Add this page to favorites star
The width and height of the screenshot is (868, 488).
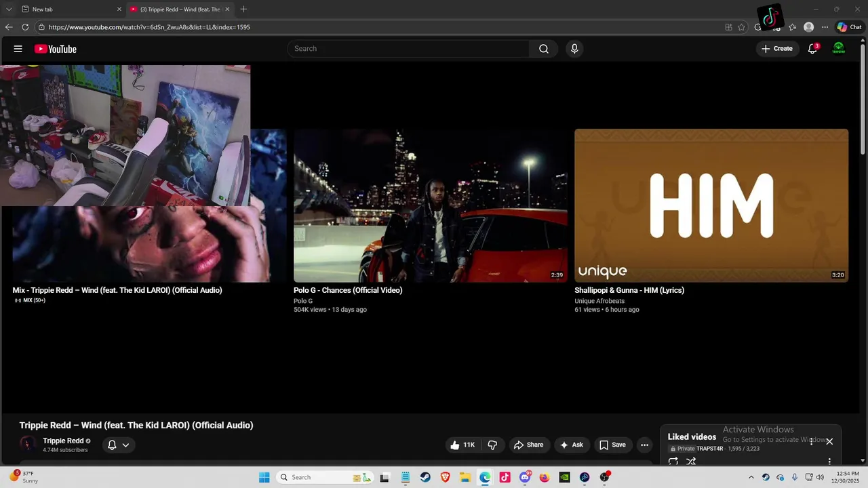(x=741, y=27)
